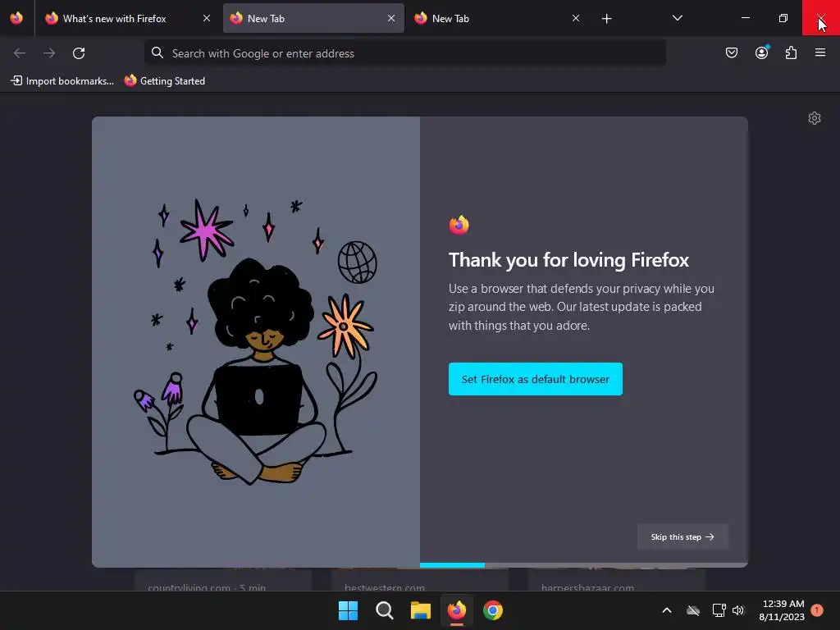This screenshot has height=630, width=840.
Task: Close the active middle New Tab
Action: coord(391,18)
